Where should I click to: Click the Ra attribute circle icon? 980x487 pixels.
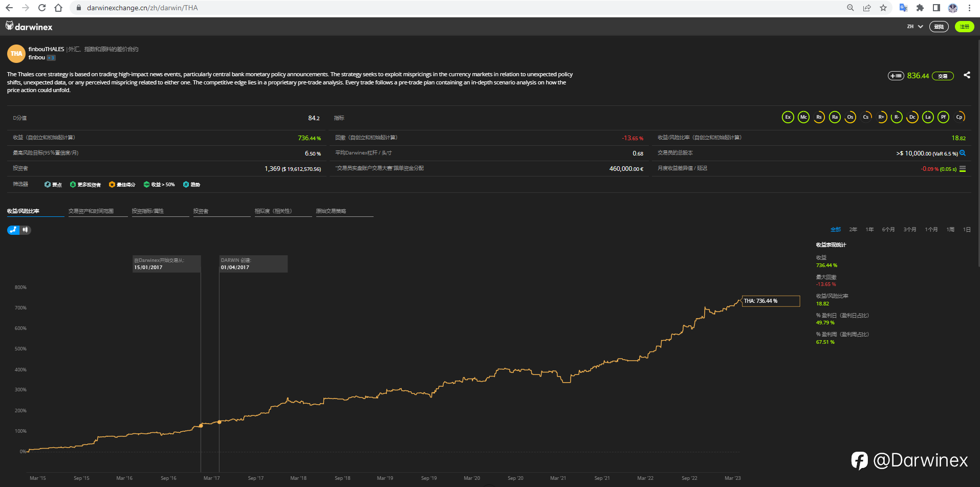[835, 117]
